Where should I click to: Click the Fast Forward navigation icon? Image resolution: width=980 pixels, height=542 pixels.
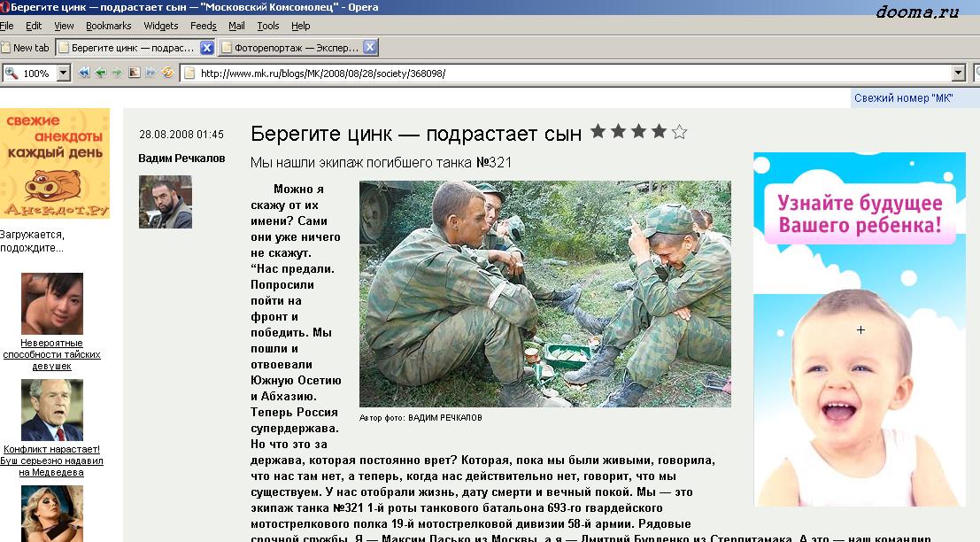coord(150,74)
